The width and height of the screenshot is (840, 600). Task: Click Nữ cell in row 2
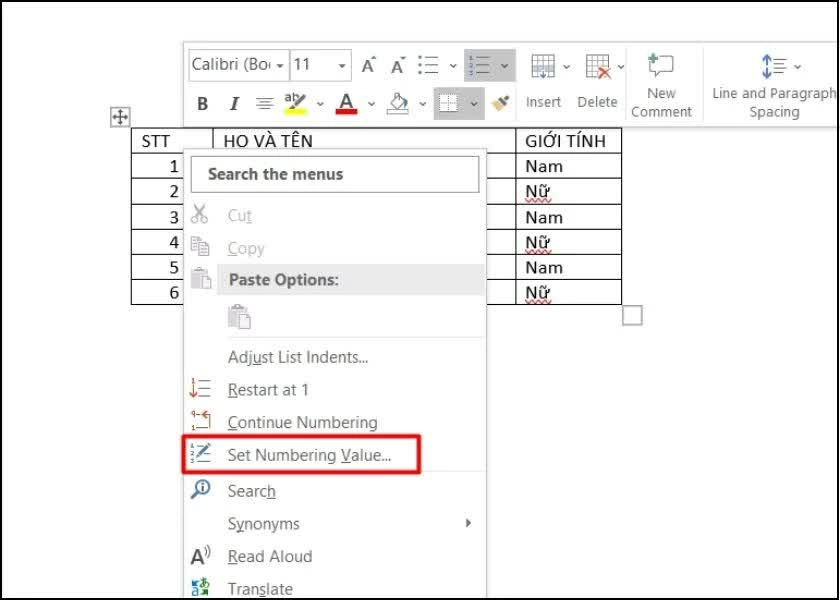coord(568,191)
